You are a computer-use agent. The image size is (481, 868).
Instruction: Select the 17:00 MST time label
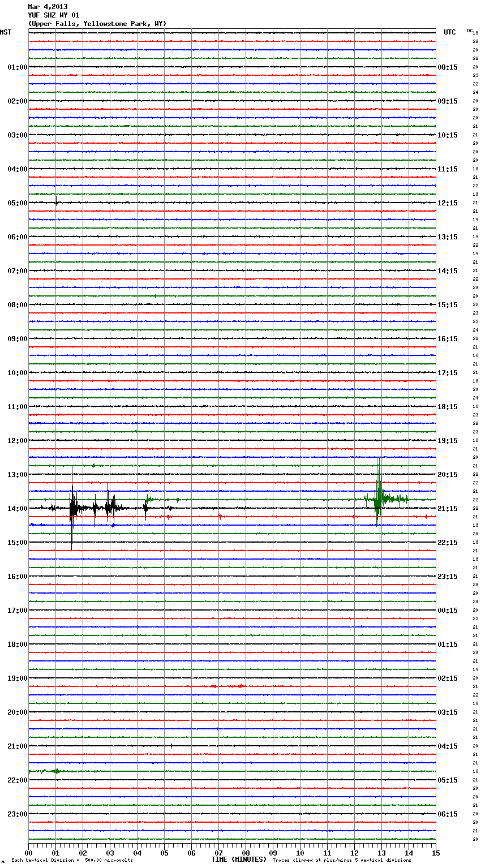(x=17, y=611)
